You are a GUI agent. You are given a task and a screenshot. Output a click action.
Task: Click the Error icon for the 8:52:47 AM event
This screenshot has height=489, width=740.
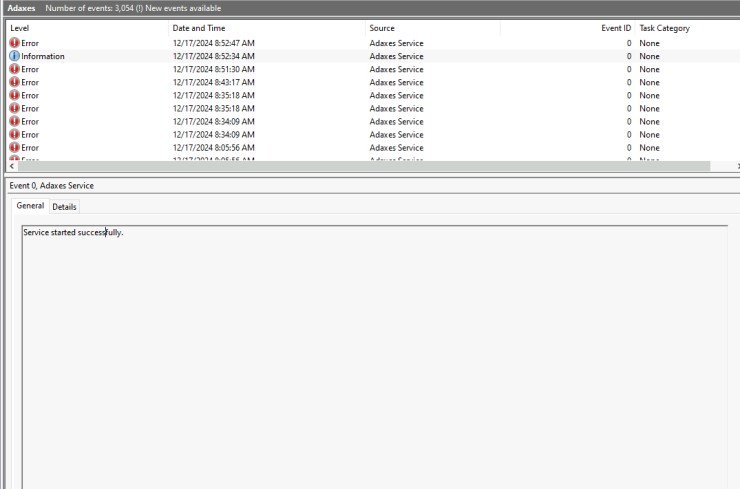click(15, 43)
